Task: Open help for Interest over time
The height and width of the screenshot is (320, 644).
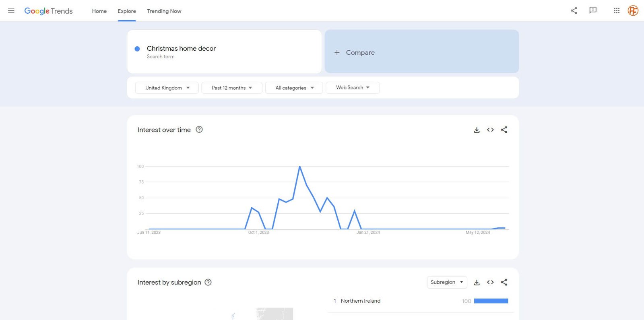Action: point(199,130)
